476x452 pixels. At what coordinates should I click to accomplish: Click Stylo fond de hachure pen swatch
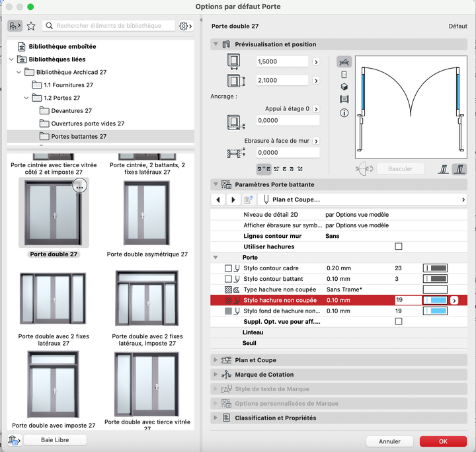tap(435, 311)
